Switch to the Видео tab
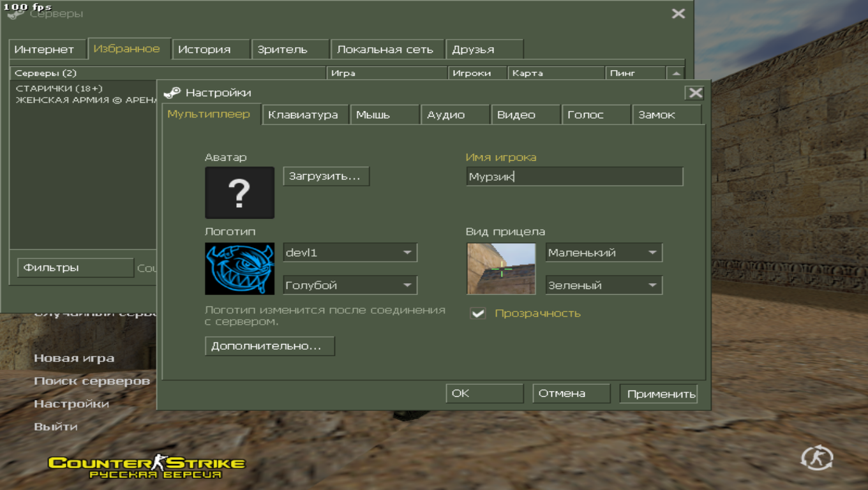The height and width of the screenshot is (490, 868). [526, 115]
